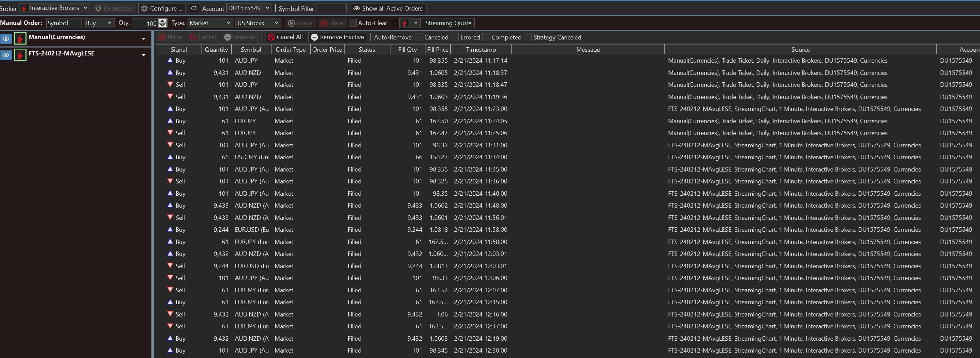Viewport: 980px width, 358px height.
Task: Expand the Manual(Currencies) dropdown arrow
Action: pyautogui.click(x=143, y=38)
